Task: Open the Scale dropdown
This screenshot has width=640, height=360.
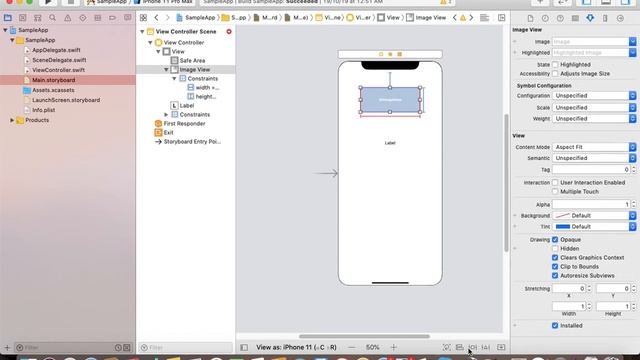Action: [594, 107]
